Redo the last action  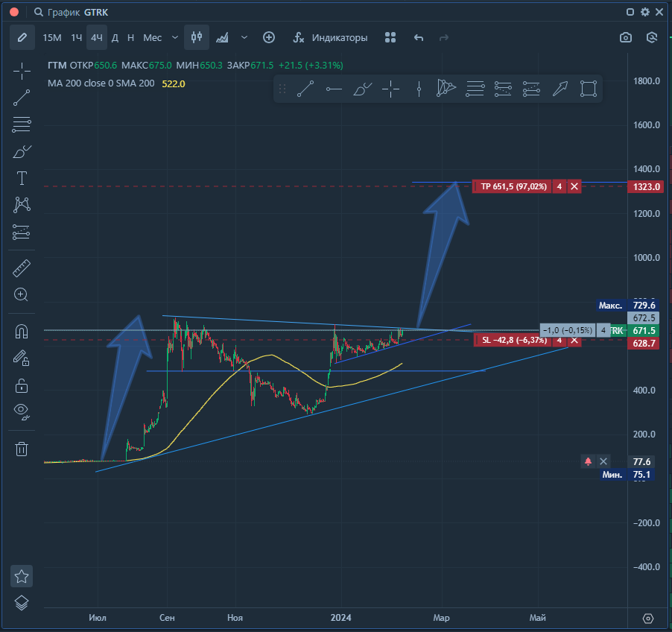(x=444, y=38)
